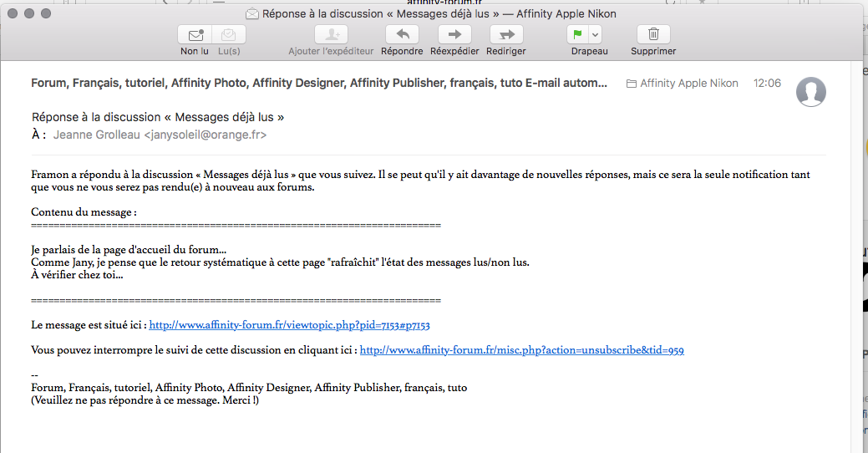Add sender via Ajouter l'expéditeur icon
Viewport: 868px width, 453px height.
tap(331, 35)
